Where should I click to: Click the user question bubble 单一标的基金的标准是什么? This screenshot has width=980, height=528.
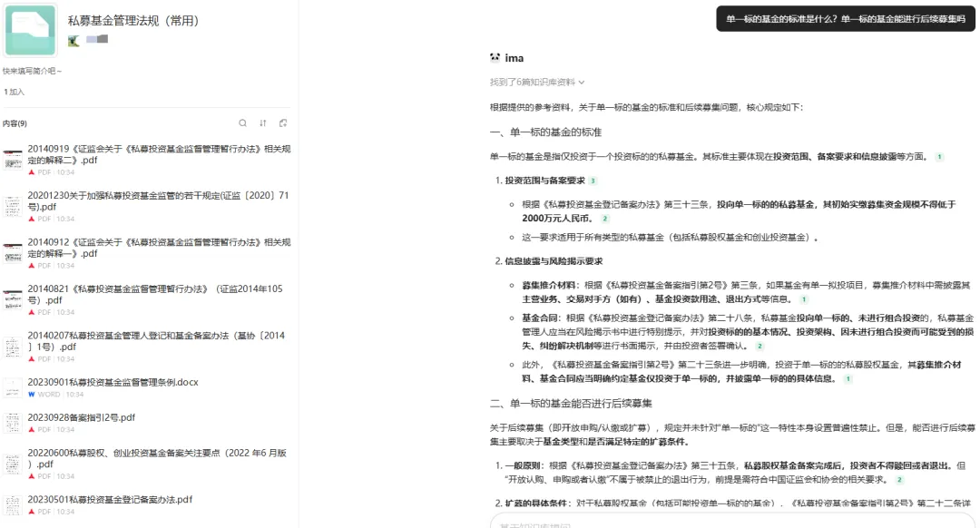846,19
